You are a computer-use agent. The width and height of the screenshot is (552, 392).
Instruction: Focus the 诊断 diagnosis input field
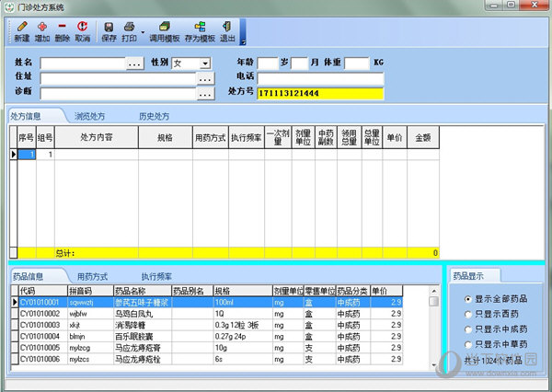[x=119, y=94]
